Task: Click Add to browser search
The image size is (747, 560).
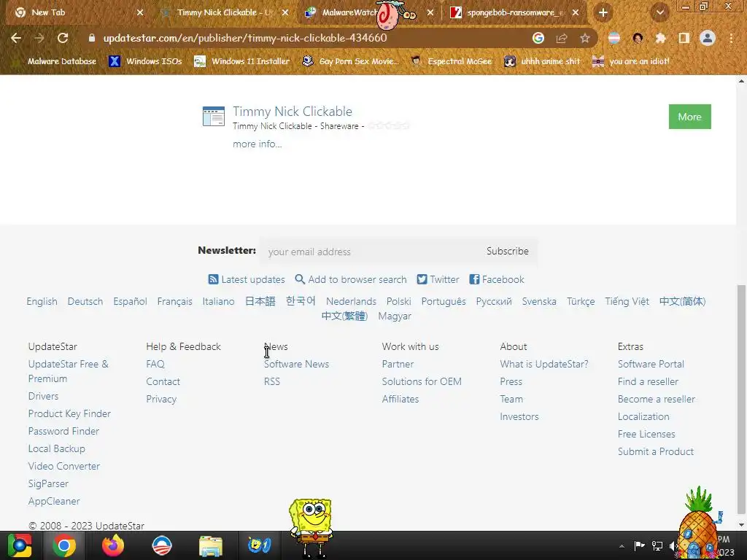Action: pyautogui.click(x=351, y=279)
